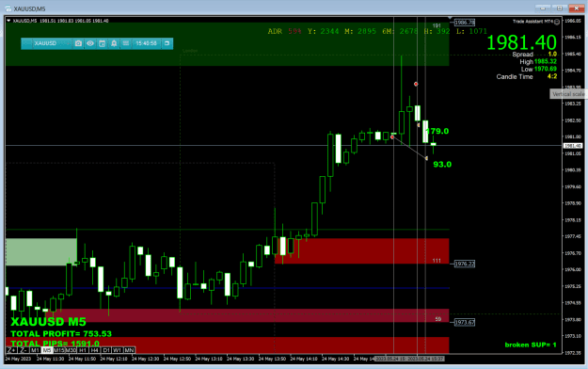Viewport: 588px width, 369px height.
Task: Toggle the eye visibility icon in the toolbar
Action: [90, 43]
